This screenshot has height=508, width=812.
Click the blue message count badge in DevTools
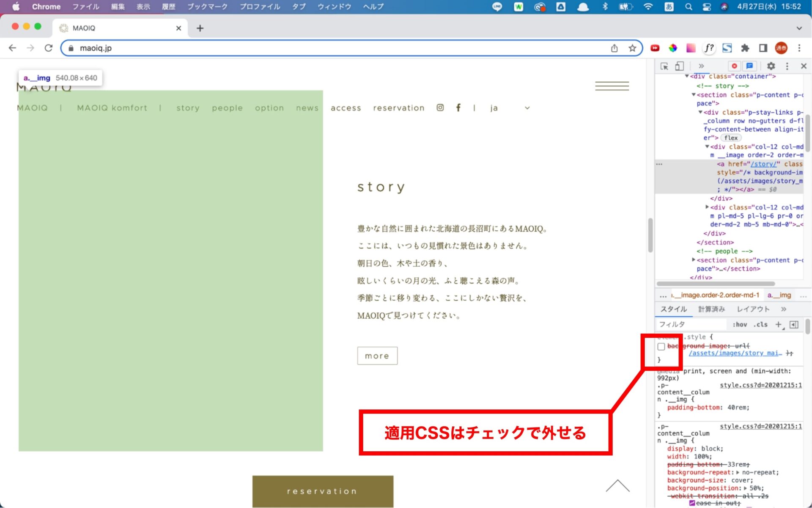click(x=749, y=66)
